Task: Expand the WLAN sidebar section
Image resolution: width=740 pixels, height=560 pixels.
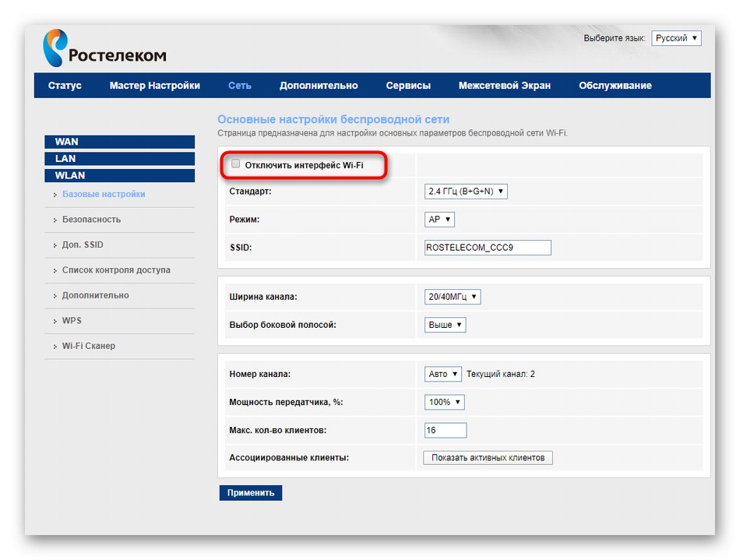Action: click(x=119, y=175)
